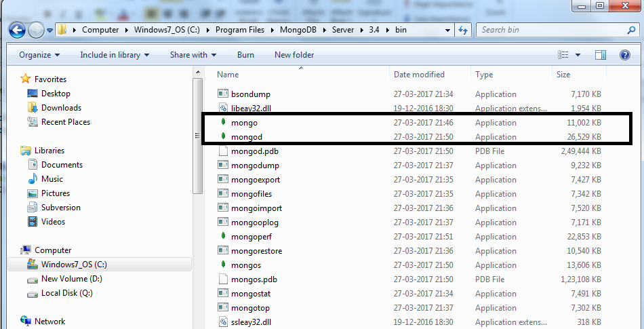
Task: Open address bar previous locations dropdown
Action: tap(447, 30)
